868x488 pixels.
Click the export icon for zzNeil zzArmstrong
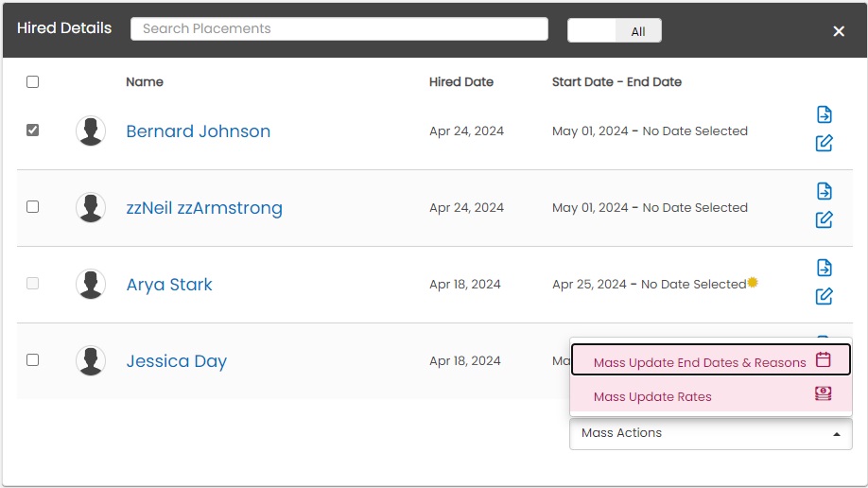[x=824, y=191]
